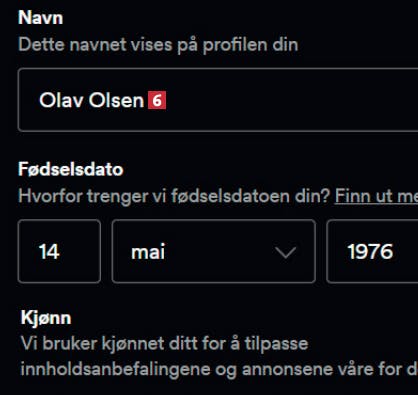The height and width of the screenshot is (395, 418).
Task: Click the number 1976 in year box
Action: [370, 252]
